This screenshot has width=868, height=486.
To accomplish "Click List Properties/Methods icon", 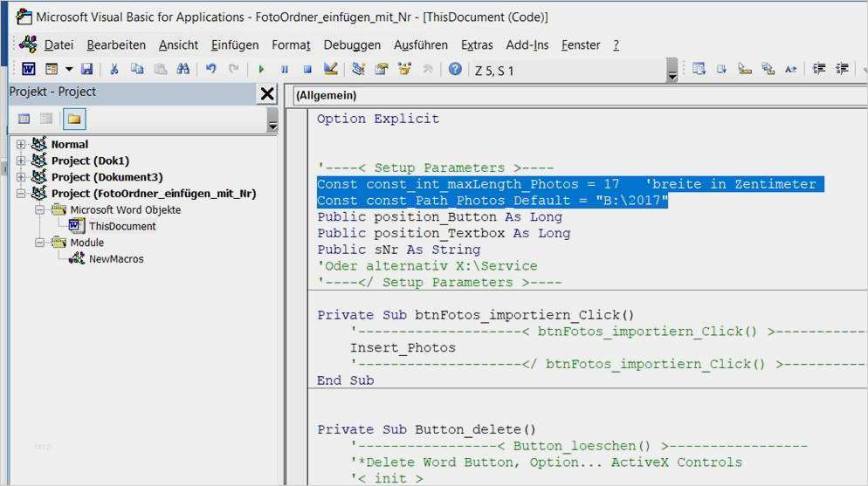I will [699, 69].
